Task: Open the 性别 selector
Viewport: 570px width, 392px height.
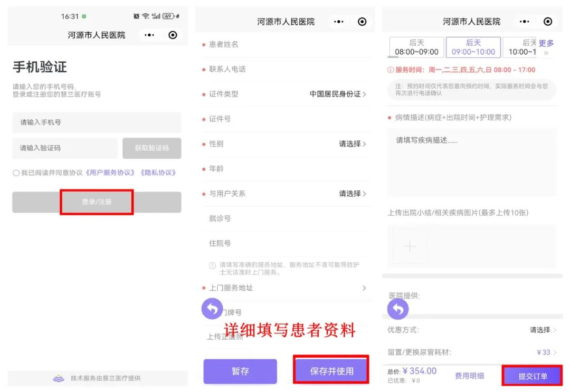Action: [x=352, y=144]
